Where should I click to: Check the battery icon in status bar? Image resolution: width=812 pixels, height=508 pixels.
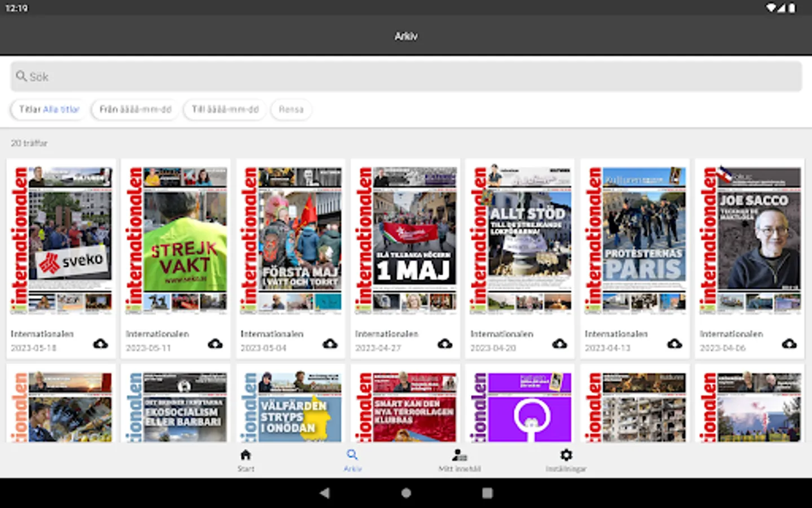coord(792,8)
